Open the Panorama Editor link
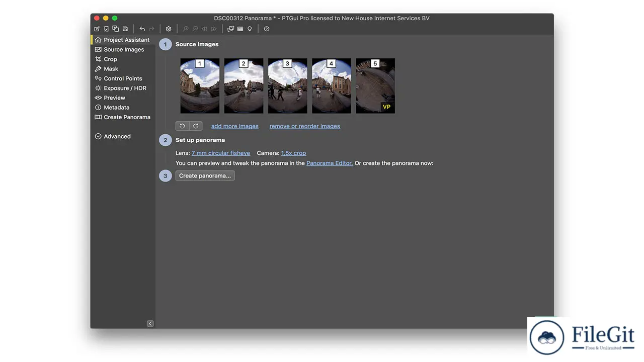Screen dimensions: 644x362 click(330, 163)
